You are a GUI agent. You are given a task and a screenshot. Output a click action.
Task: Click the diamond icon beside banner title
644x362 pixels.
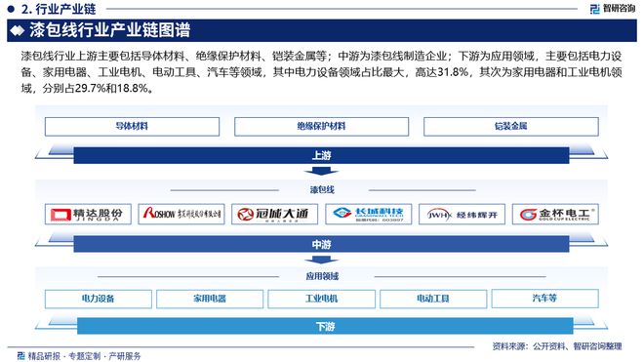pyautogui.click(x=18, y=31)
